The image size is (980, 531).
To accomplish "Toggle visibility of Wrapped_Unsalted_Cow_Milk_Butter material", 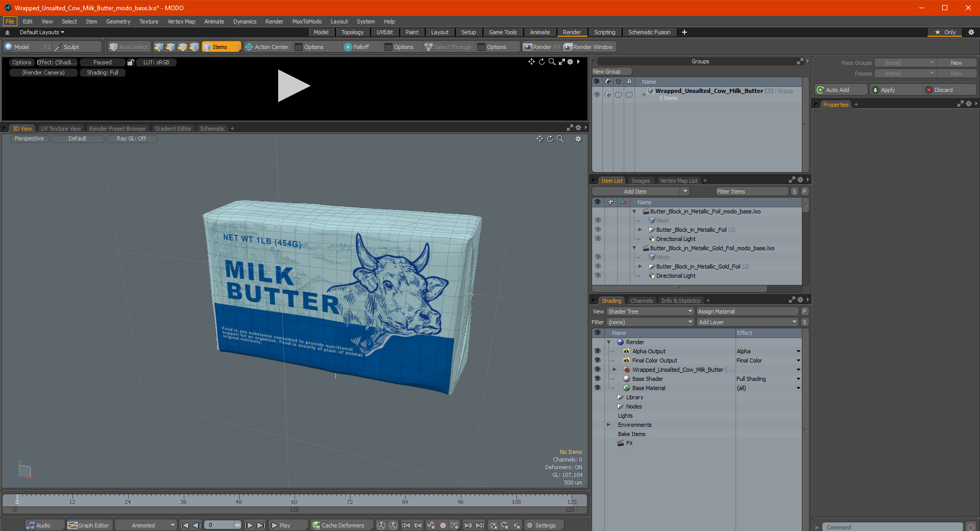I will click(597, 370).
